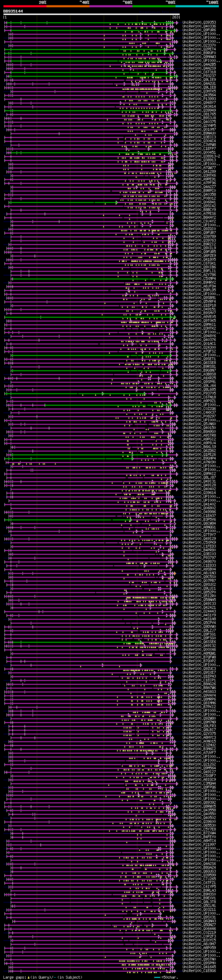Select the UniRef100_C5XMP4 label
This screenshot has height=980, width=222.
(x=199, y=278)
